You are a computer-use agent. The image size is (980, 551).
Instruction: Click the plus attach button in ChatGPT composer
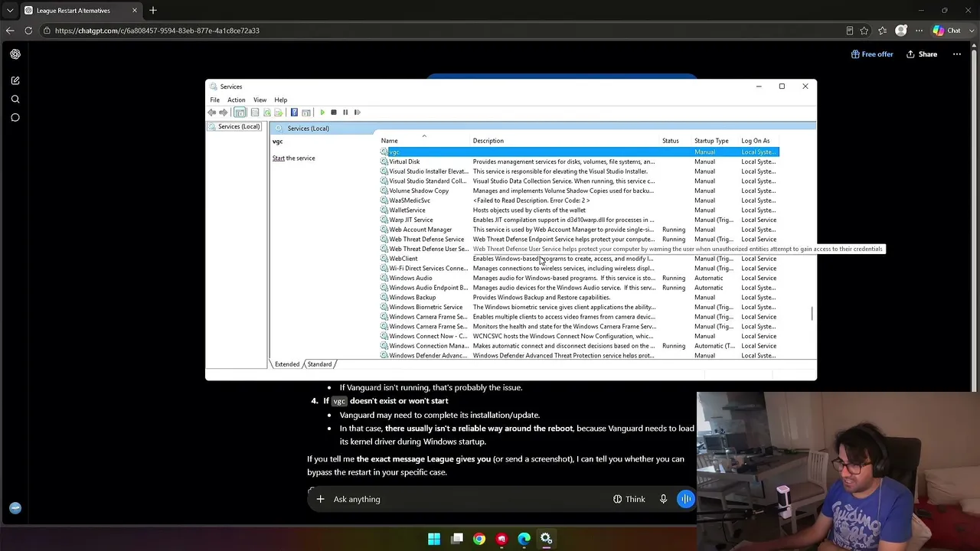click(320, 499)
